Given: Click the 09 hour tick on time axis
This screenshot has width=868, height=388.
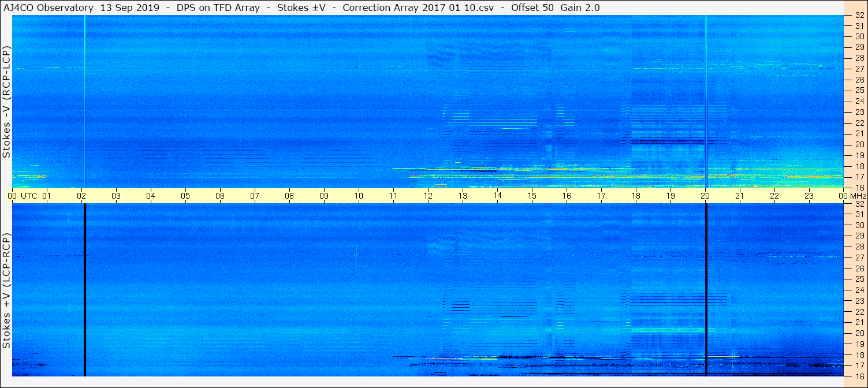Looking at the screenshot, I should (x=324, y=196).
